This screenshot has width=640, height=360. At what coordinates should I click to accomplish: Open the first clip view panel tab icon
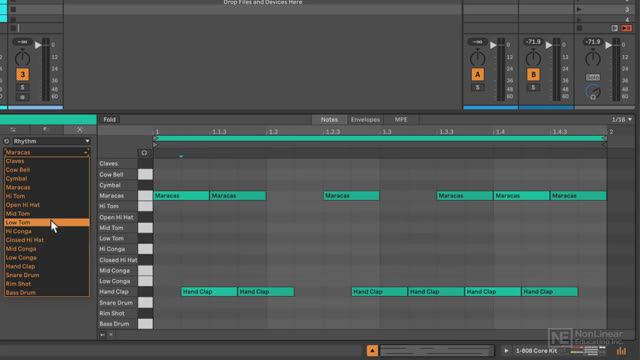coord(13,130)
